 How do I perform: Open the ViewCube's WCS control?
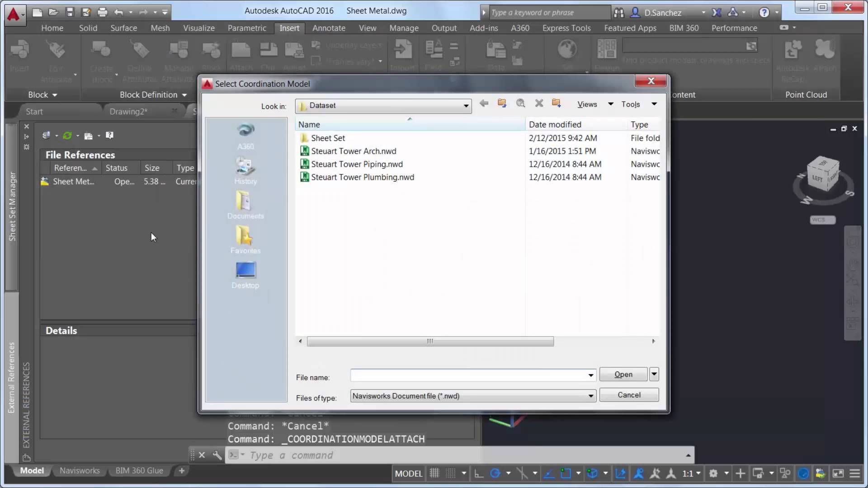[822, 220]
